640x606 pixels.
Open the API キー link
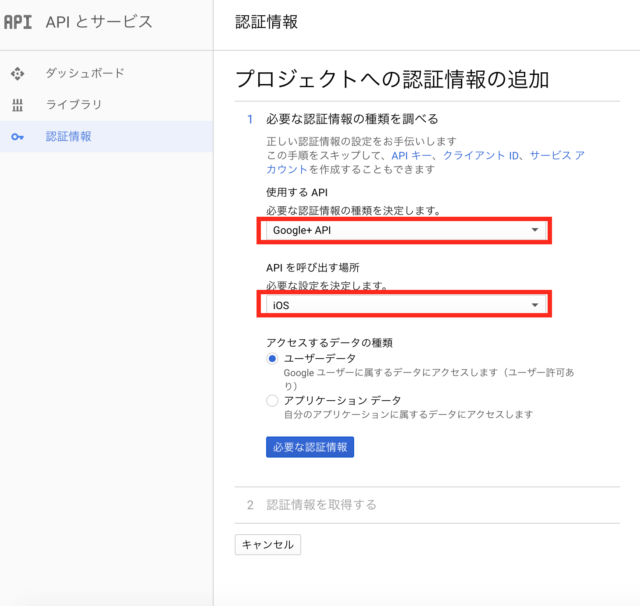411,155
